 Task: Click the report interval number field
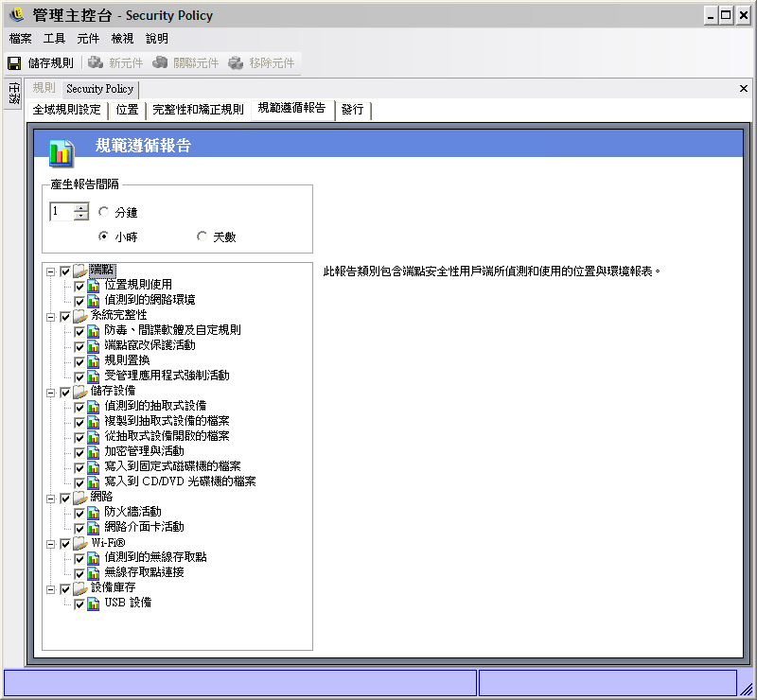pos(62,212)
